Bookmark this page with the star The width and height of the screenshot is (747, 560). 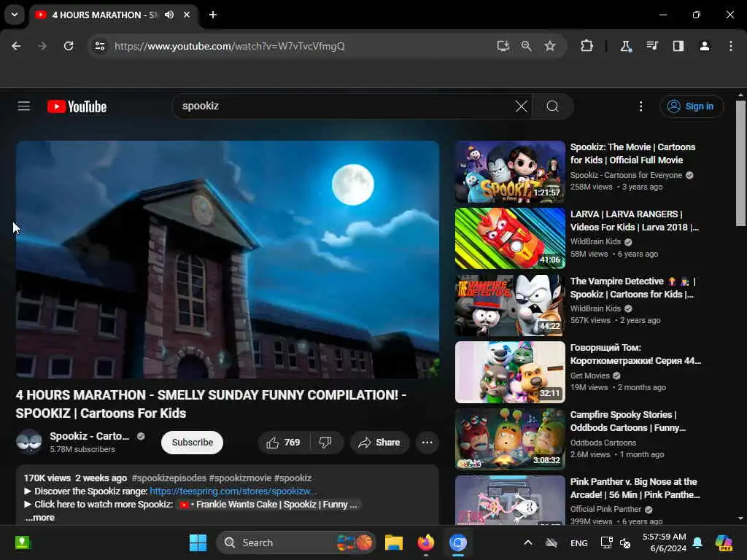click(550, 46)
